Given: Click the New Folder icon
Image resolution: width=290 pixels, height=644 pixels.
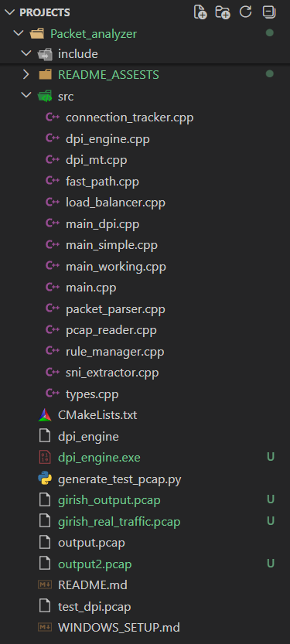Looking at the screenshot, I should click(223, 12).
